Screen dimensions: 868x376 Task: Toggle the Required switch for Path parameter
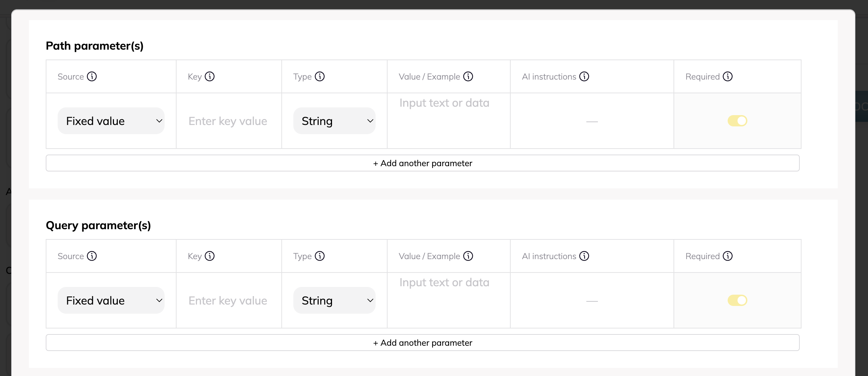coord(737,121)
